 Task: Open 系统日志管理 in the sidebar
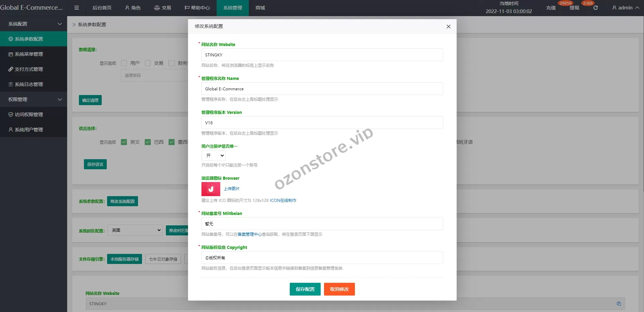(29, 84)
